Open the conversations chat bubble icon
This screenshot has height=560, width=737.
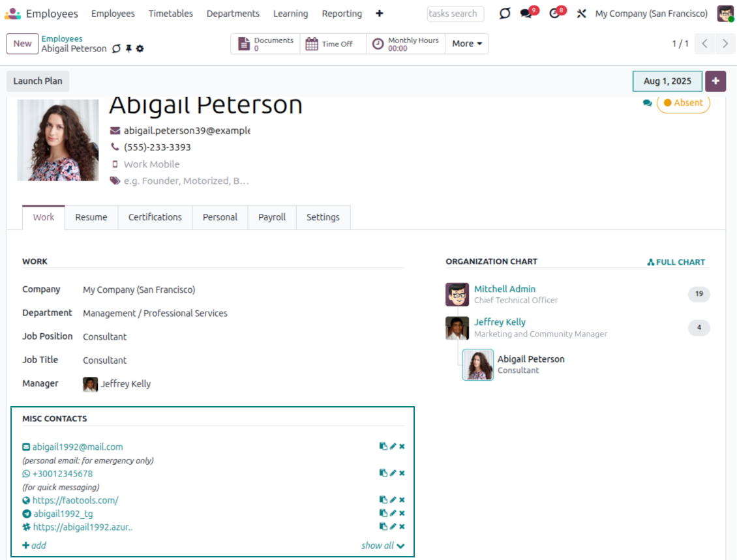527,14
